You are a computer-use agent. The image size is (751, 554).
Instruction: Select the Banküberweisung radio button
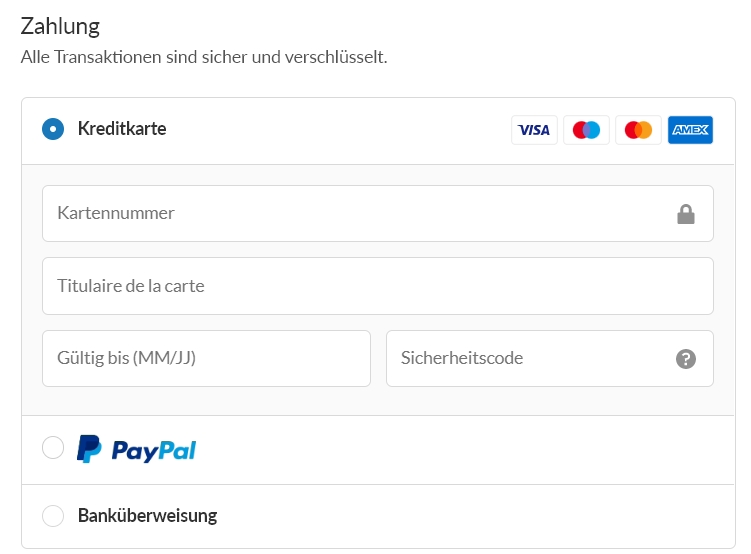(x=53, y=516)
